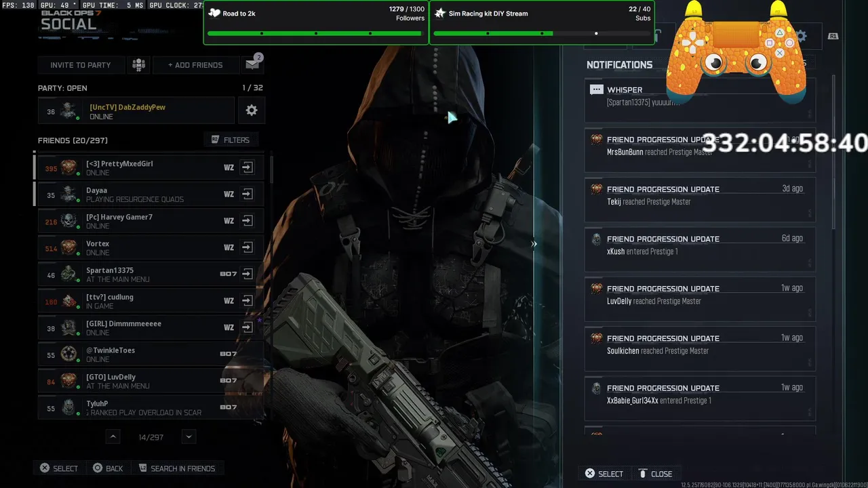The height and width of the screenshot is (488, 868).
Task: Click Search in Friends prompt
Action: point(176,468)
